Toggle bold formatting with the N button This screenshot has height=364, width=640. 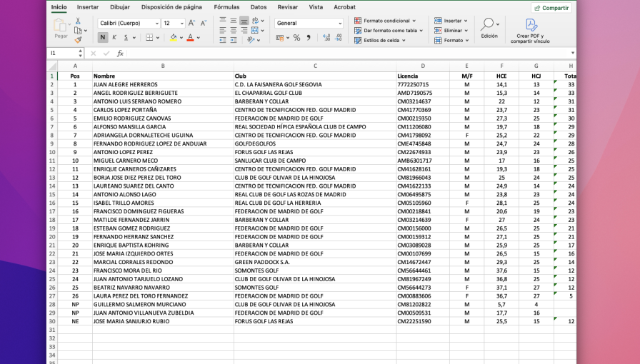click(103, 38)
